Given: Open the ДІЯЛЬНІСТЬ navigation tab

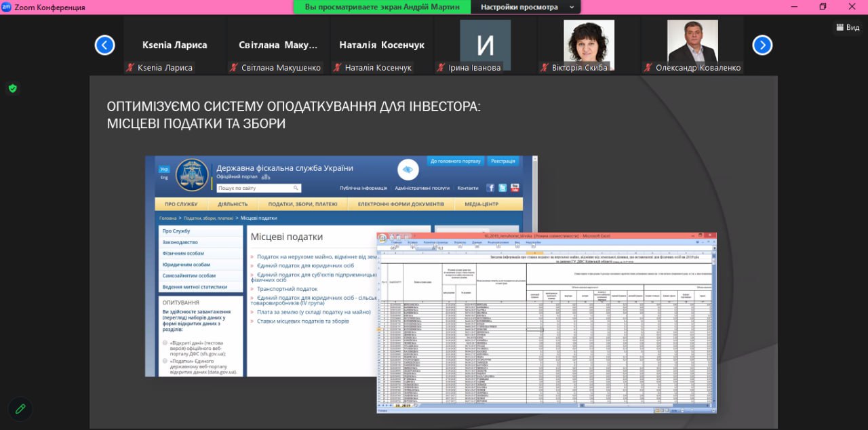Looking at the screenshot, I should (233, 204).
